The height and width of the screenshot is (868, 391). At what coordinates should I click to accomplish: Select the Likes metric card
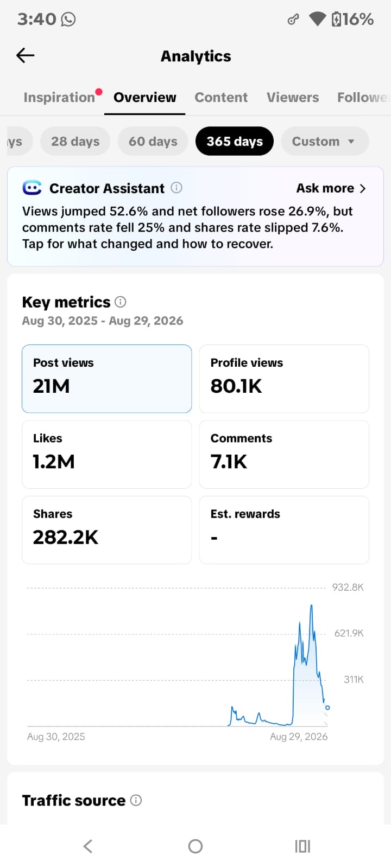pos(106,455)
